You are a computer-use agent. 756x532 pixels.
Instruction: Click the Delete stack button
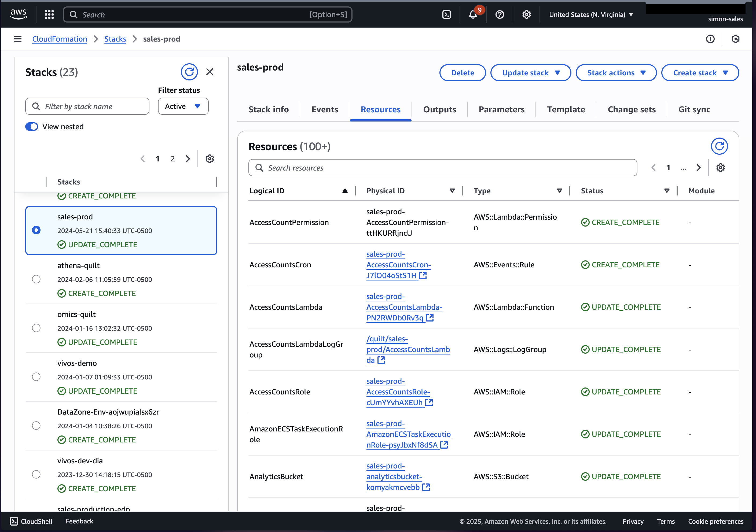pyautogui.click(x=462, y=73)
